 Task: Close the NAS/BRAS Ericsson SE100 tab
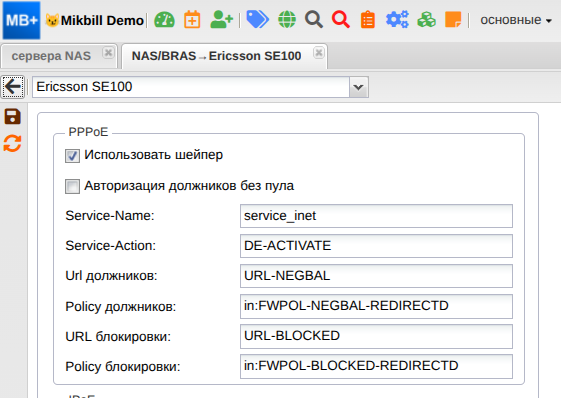click(x=318, y=53)
